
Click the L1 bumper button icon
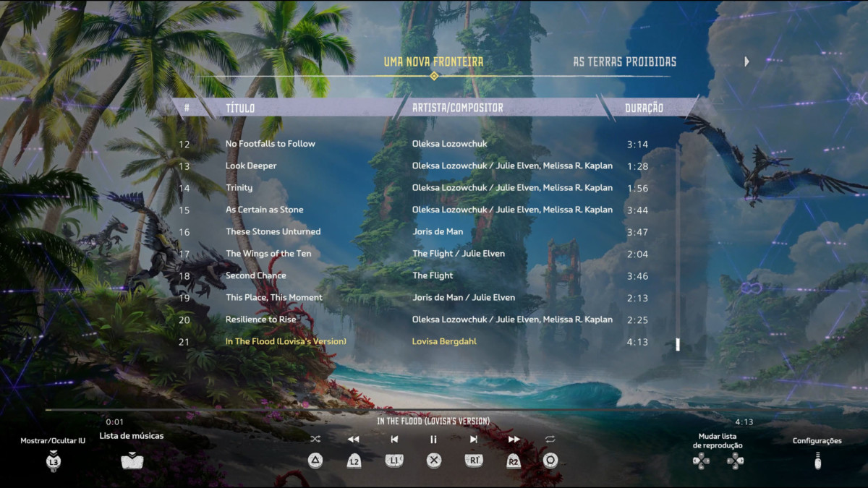tap(394, 460)
